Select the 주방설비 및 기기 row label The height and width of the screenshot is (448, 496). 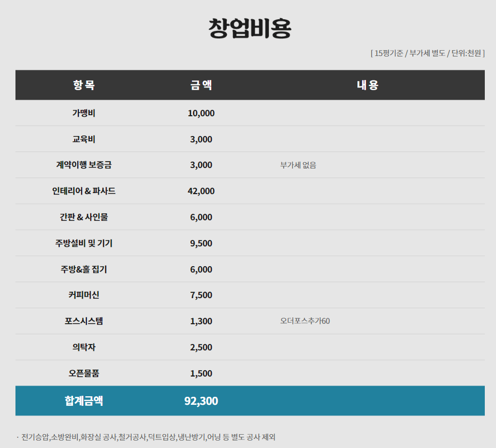point(84,243)
